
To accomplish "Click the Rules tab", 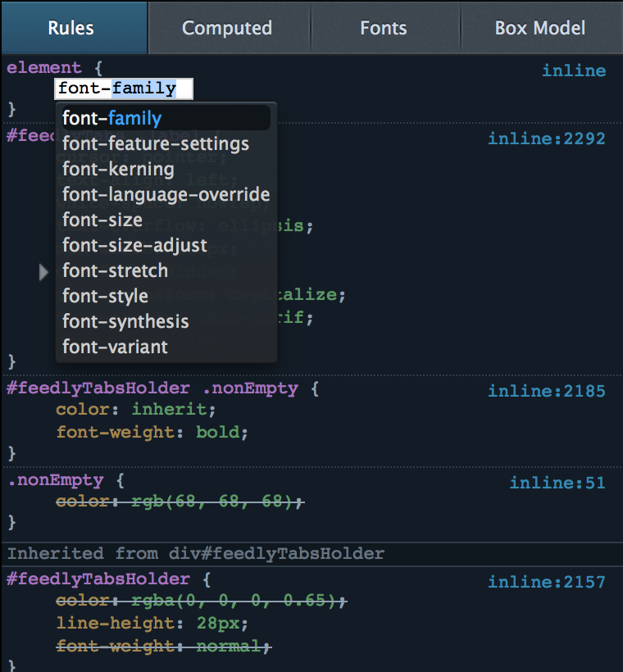I will [71, 28].
